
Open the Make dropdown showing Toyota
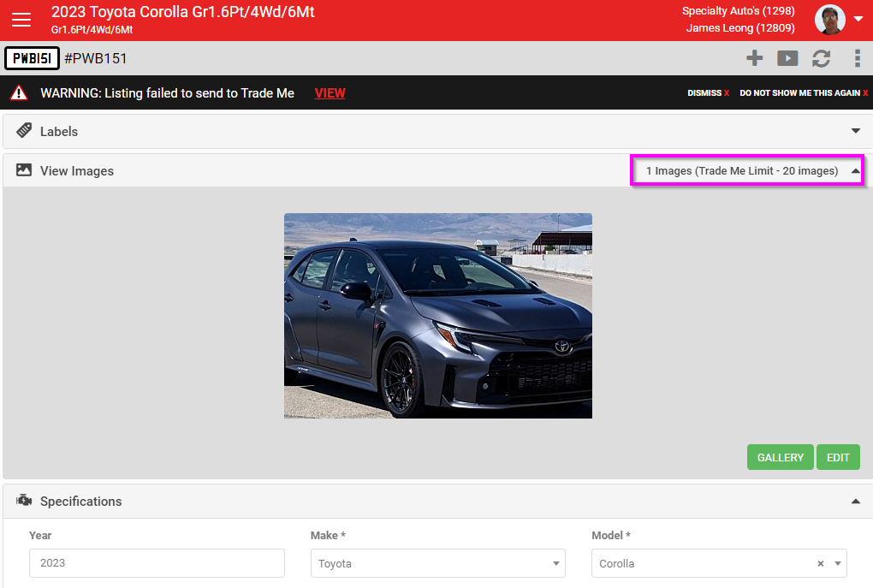click(x=438, y=563)
